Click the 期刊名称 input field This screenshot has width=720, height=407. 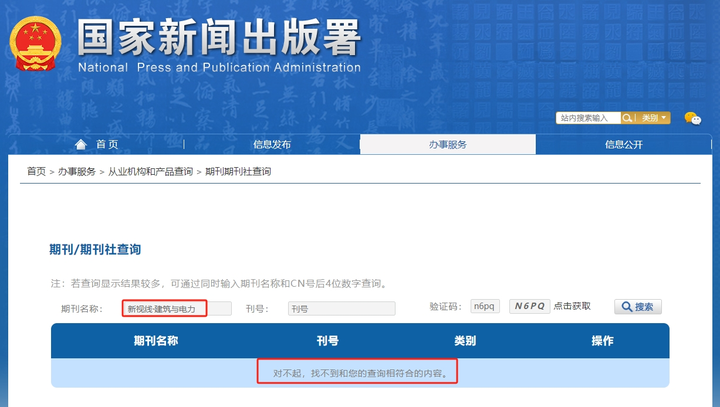tap(177, 309)
